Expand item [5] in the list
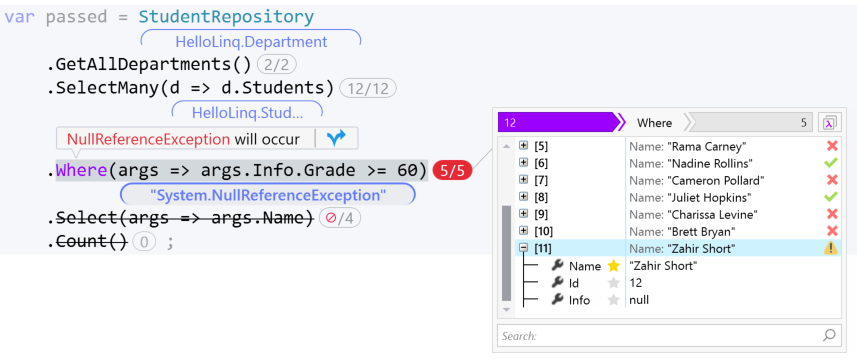857x364 pixels. click(x=524, y=146)
